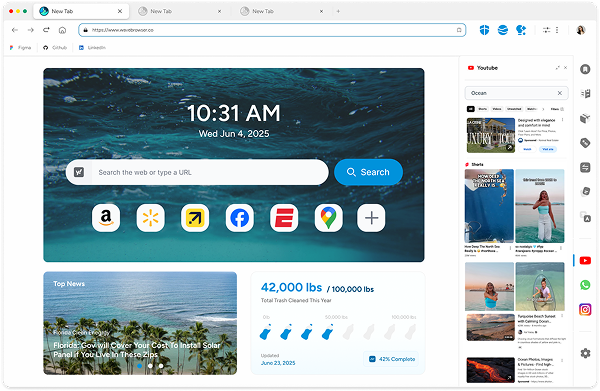Open the home page via house icon
The width and height of the screenshot is (600, 391).
tap(62, 30)
